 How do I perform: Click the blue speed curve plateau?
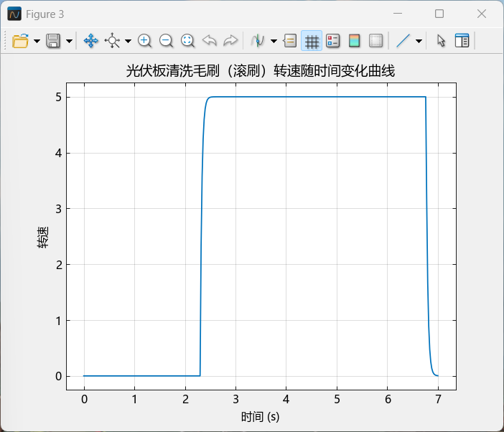point(317,97)
